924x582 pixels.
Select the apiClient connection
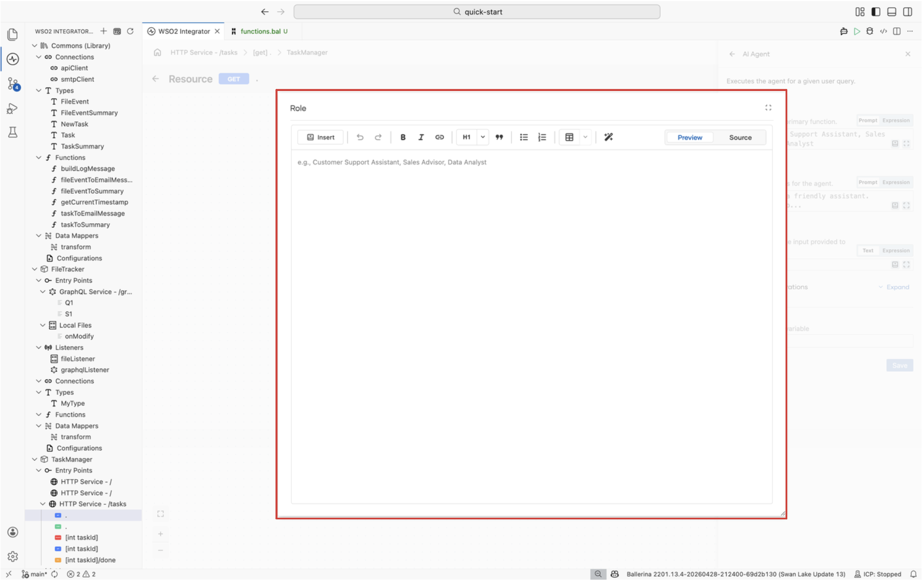(x=74, y=68)
